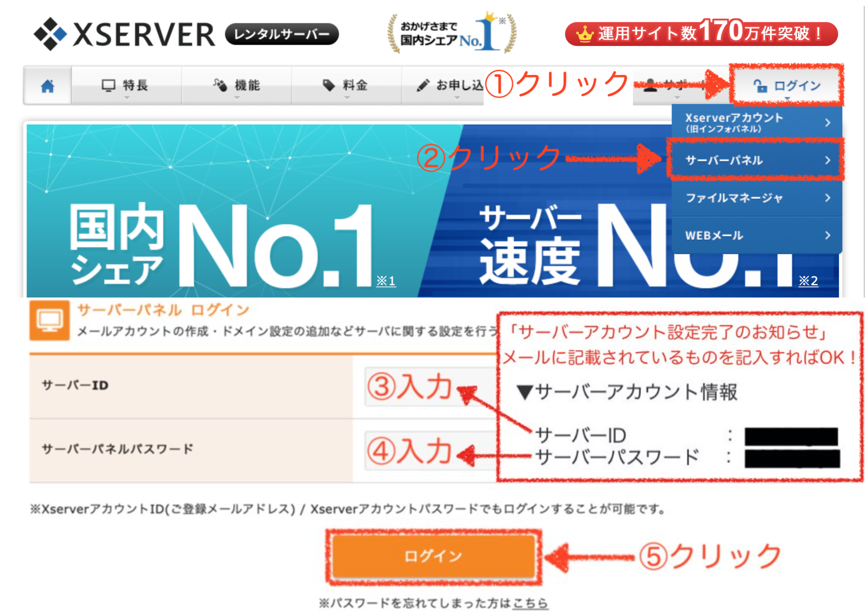Screen dimensions: 865x616
Task: Select ファイルマネージャ from login dropdown
Action: [757, 198]
